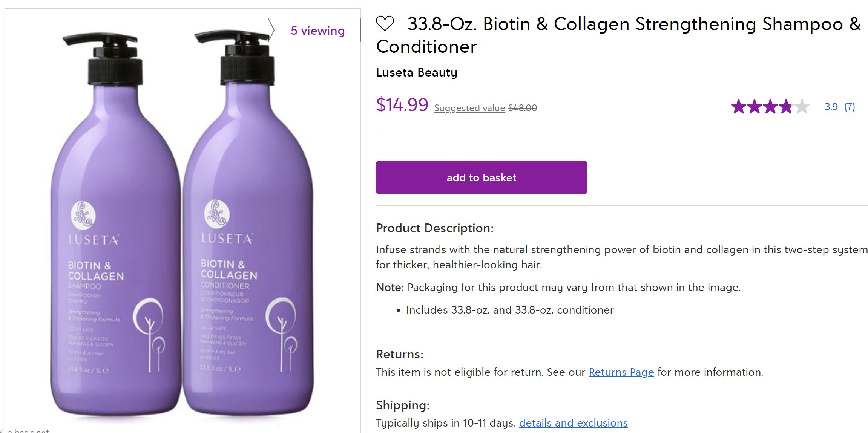Click the Luseta Beauty brand name
Screen dimensions: 868x433
(x=417, y=72)
